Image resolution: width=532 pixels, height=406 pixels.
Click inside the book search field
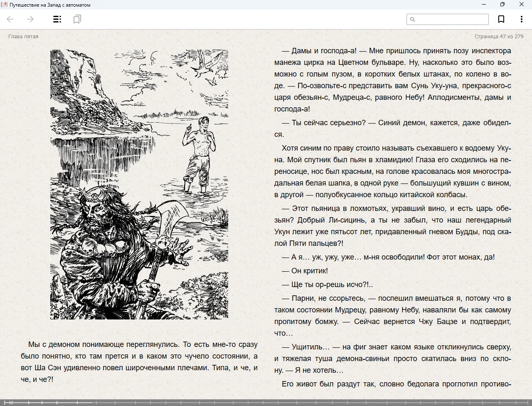pos(451,19)
